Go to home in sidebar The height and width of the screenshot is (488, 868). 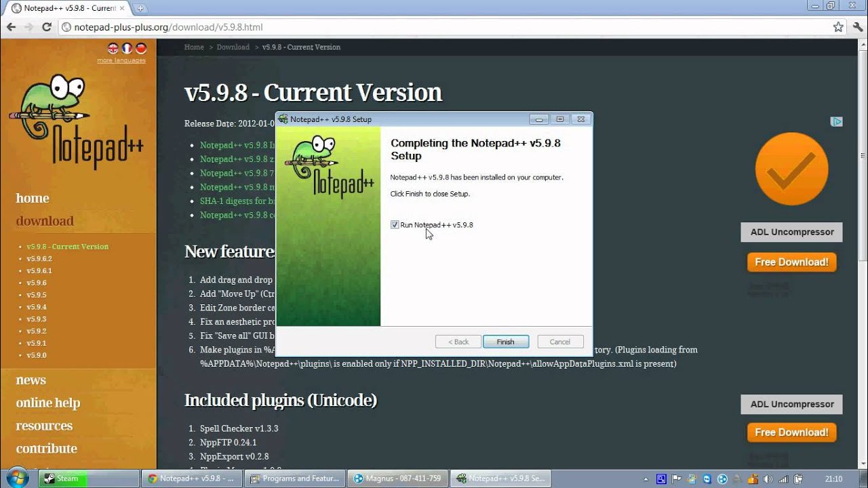pyautogui.click(x=33, y=198)
